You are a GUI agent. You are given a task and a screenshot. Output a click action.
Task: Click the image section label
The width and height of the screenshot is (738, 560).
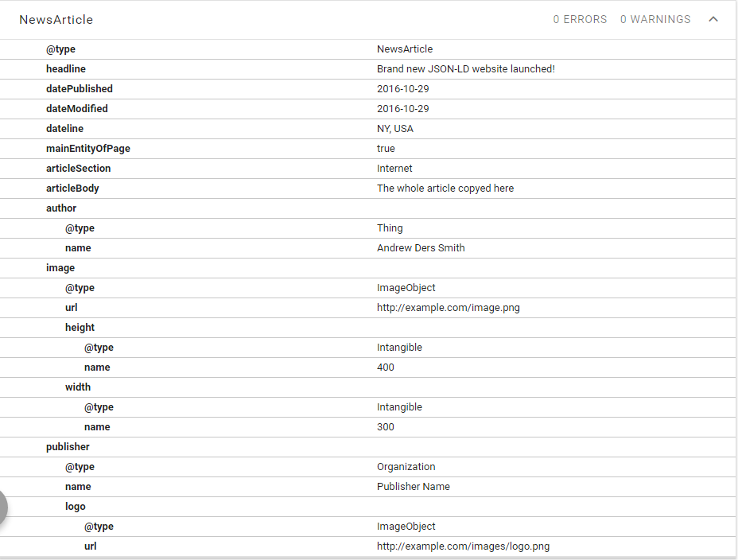tap(60, 268)
